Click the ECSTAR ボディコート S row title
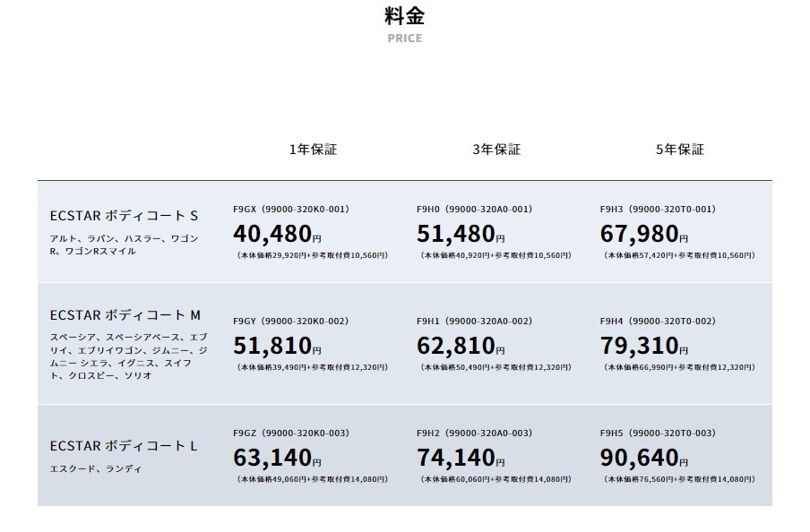The height and width of the screenshot is (532, 810). [x=125, y=216]
